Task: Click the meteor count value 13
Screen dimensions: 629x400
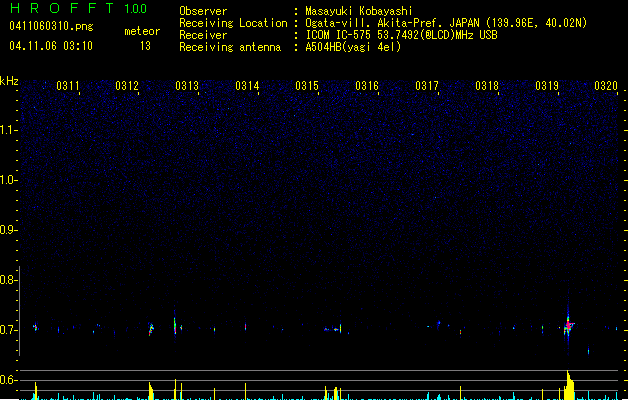Action: pyautogui.click(x=145, y=46)
